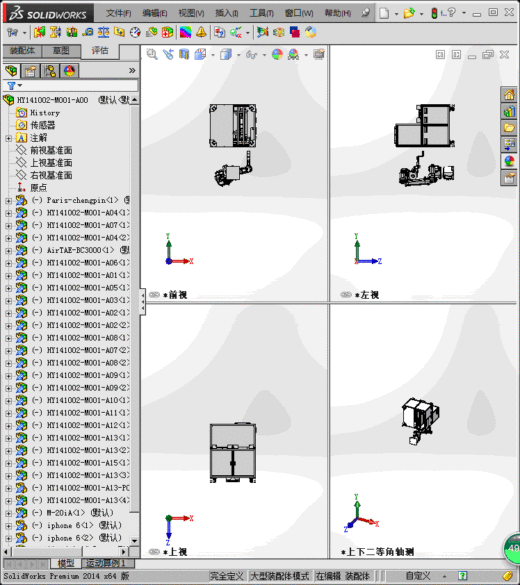520x585 pixels.
Task: Expand more manager tabs with double chevron
Action: pyautogui.click(x=132, y=71)
